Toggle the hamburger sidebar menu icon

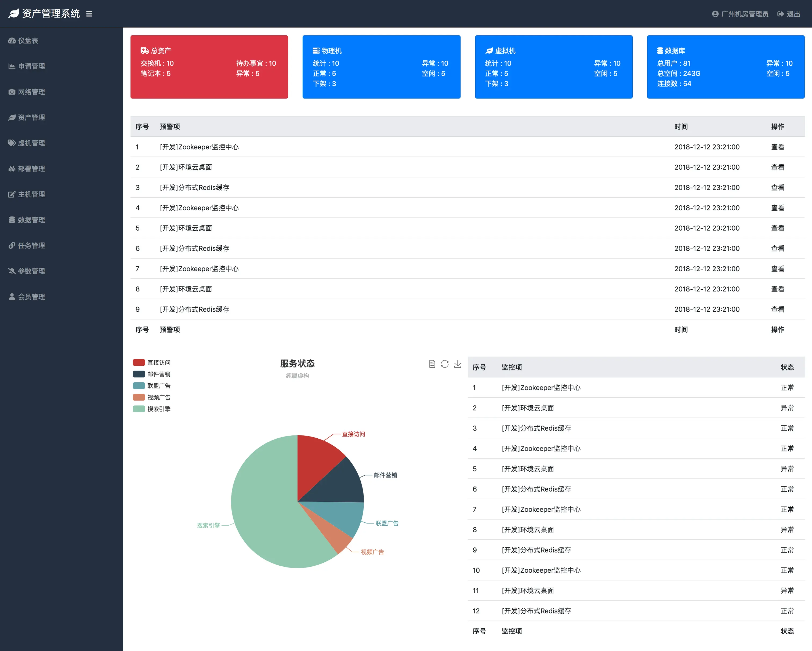89,14
